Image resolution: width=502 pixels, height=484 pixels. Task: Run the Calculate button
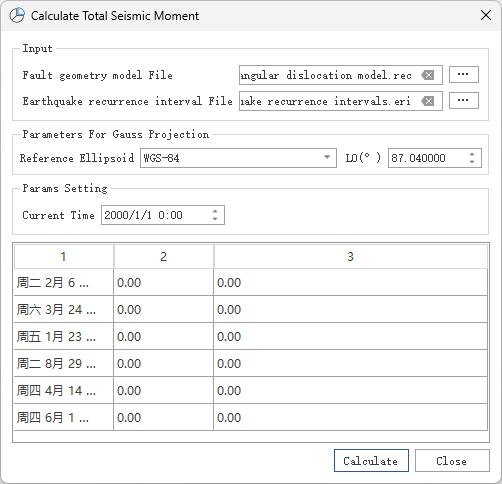371,461
